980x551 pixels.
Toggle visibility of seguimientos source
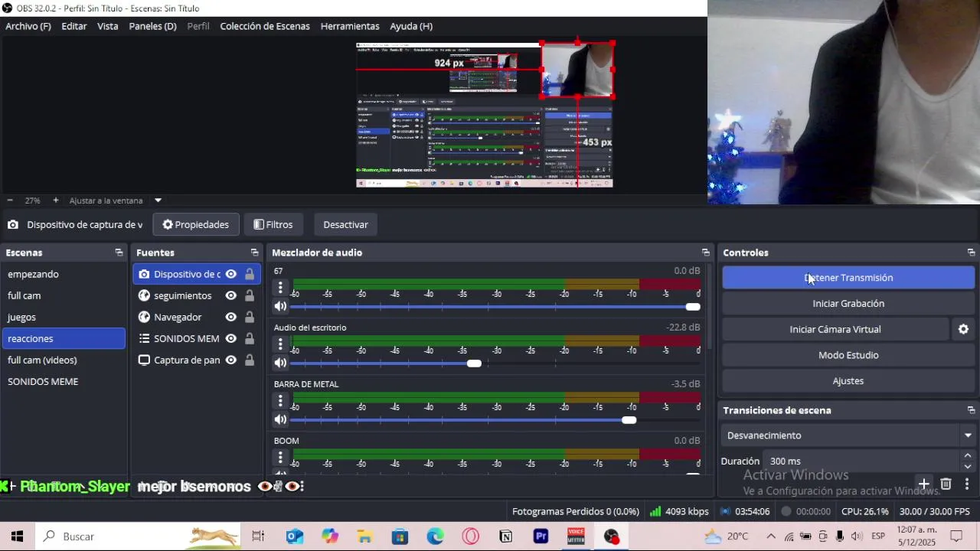(x=230, y=295)
